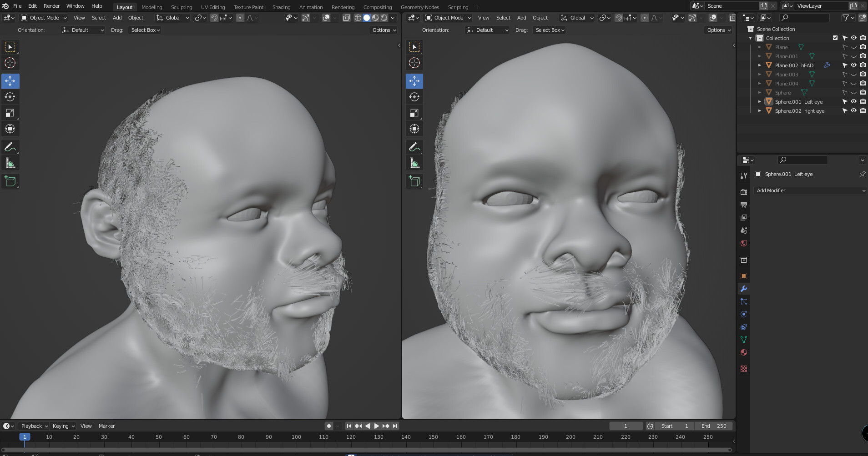This screenshot has height=456, width=868.
Task: Open the Render menu in the top bar
Action: tap(51, 6)
